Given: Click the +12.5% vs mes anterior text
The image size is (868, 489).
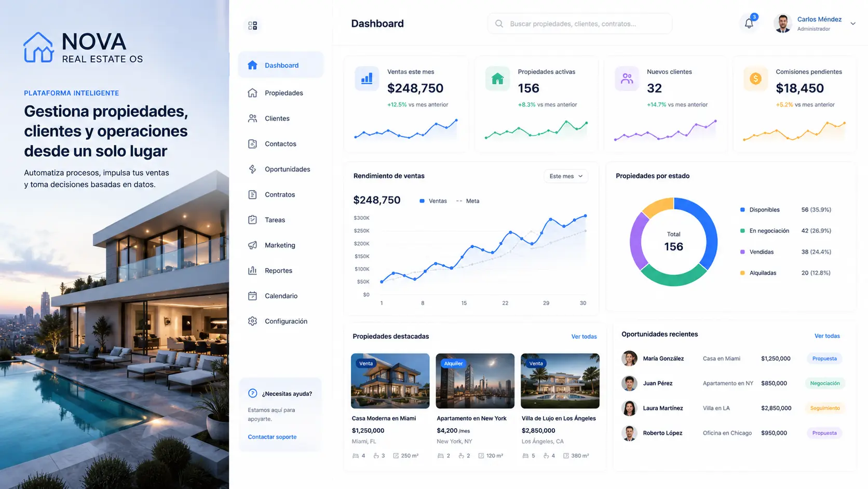Looking at the screenshot, I should [x=417, y=104].
